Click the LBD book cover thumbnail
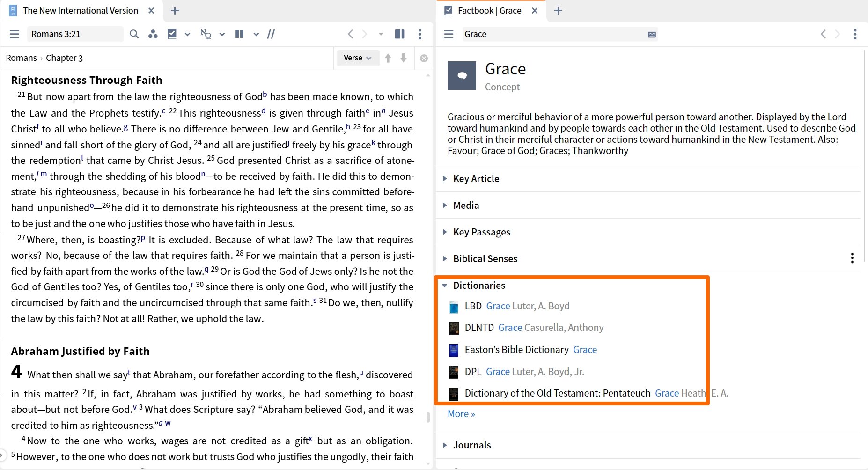 coord(454,307)
